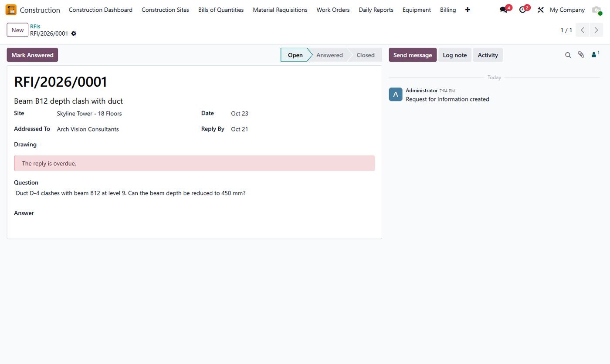
Task: Attach files with the paperclip icon
Action: click(x=581, y=55)
